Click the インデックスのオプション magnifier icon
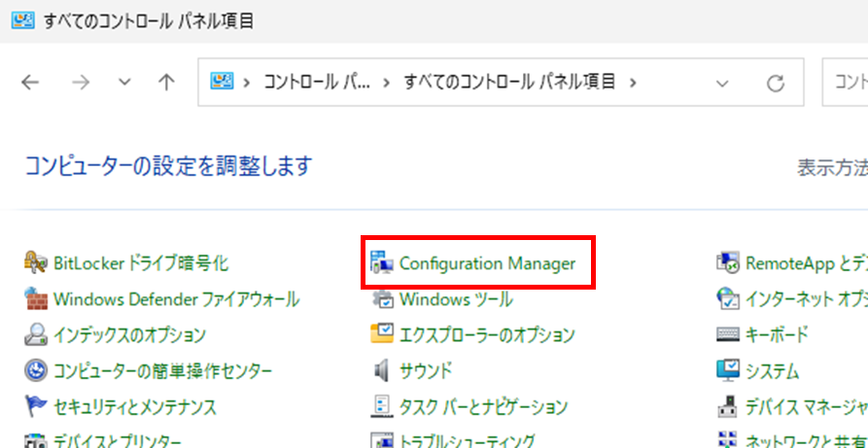This screenshot has width=868, height=448. (37, 334)
